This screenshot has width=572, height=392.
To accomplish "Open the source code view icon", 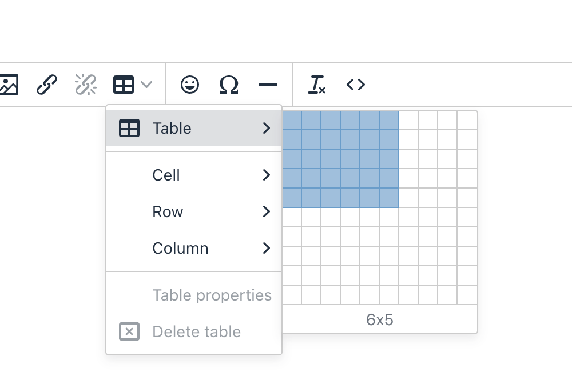I will click(356, 85).
